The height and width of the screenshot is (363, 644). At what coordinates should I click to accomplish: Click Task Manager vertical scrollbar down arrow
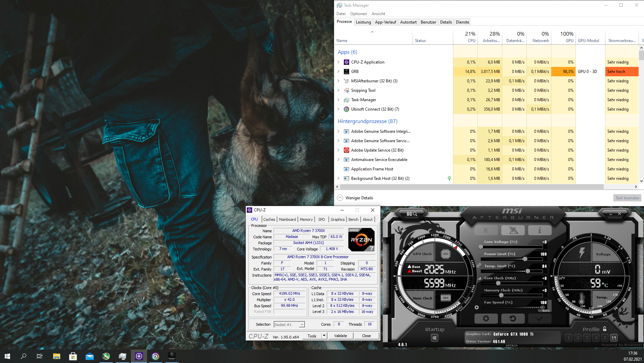point(641,181)
